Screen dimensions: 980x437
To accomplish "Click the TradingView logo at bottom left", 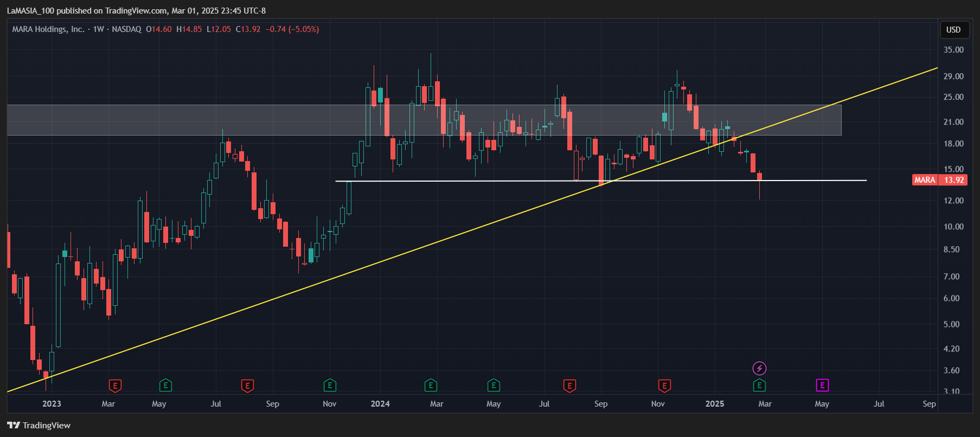I will [x=39, y=425].
